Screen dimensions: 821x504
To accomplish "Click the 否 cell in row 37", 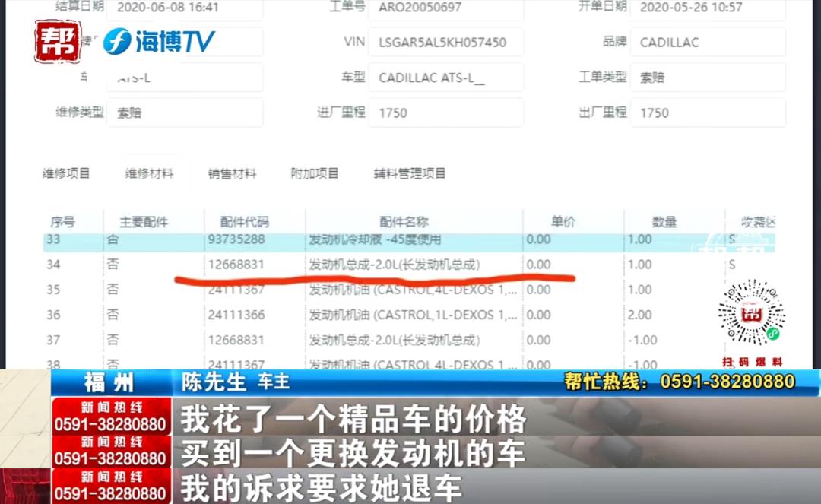I will 113,340.
